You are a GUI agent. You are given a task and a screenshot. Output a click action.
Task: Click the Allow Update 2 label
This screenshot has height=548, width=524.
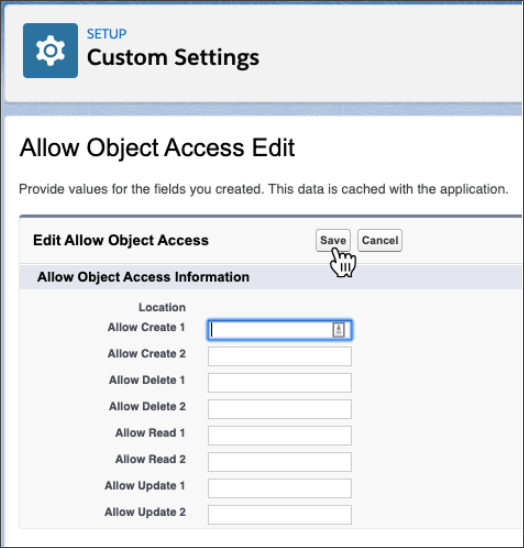click(145, 512)
